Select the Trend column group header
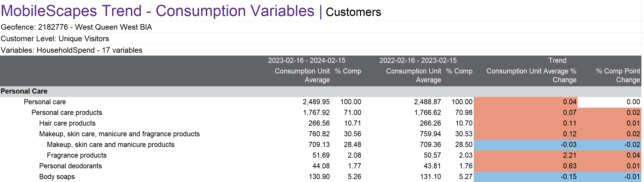The image size is (644, 182). [557, 60]
